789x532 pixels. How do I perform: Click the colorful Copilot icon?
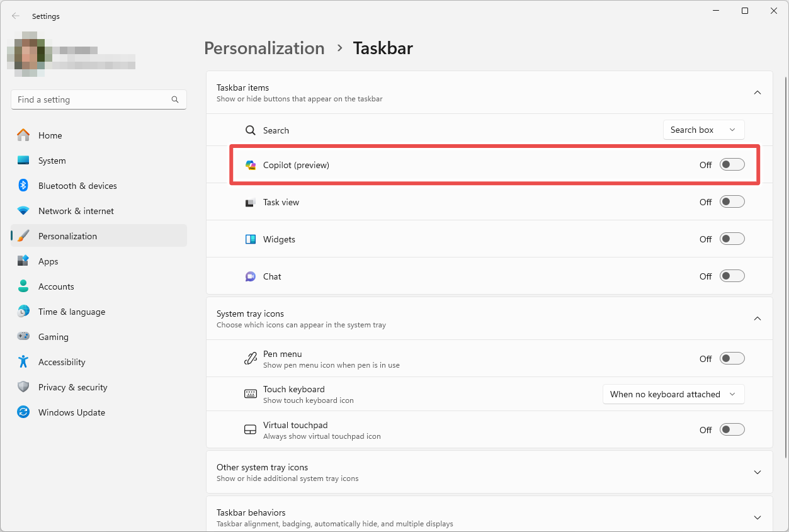251,165
